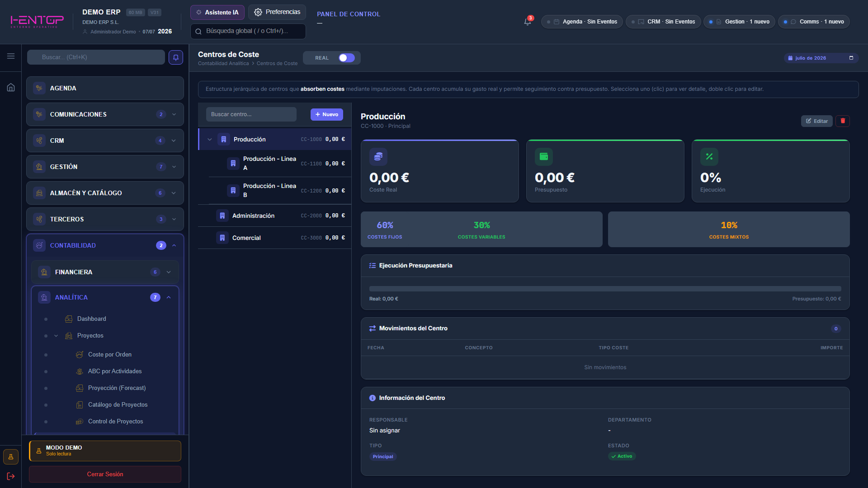
Task: Click the Administración building icon
Action: click(222, 216)
